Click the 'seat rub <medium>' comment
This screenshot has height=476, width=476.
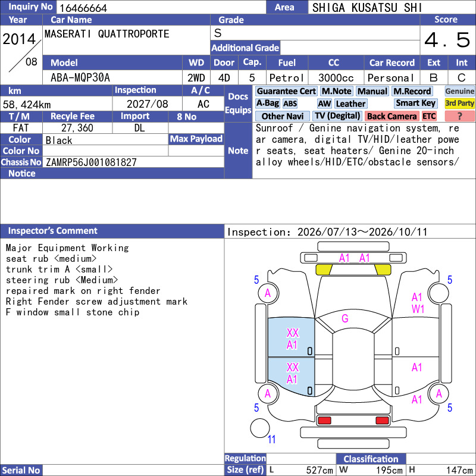(x=51, y=259)
